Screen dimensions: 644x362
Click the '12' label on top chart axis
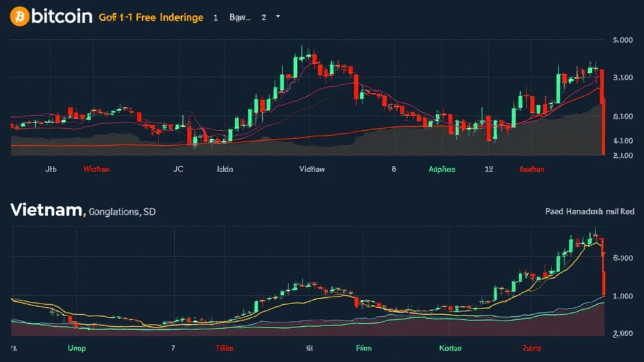click(x=489, y=169)
